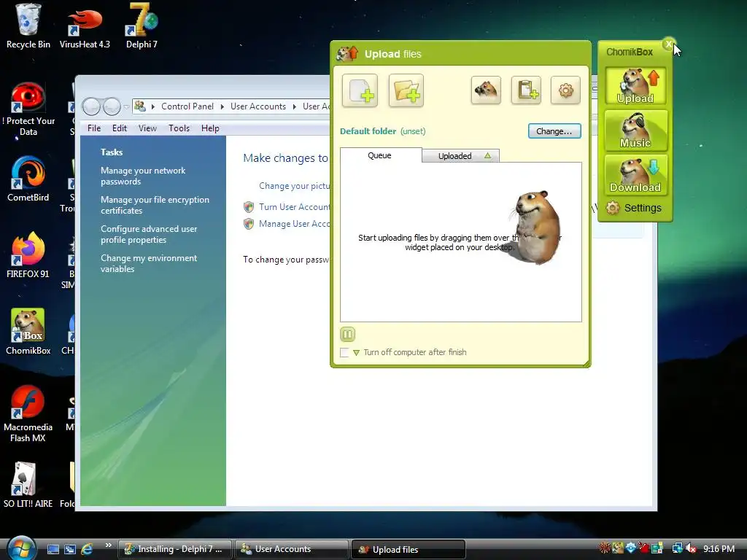The image size is (747, 560).
Task: Click Show Desktop quick launch icon
Action: point(53,549)
